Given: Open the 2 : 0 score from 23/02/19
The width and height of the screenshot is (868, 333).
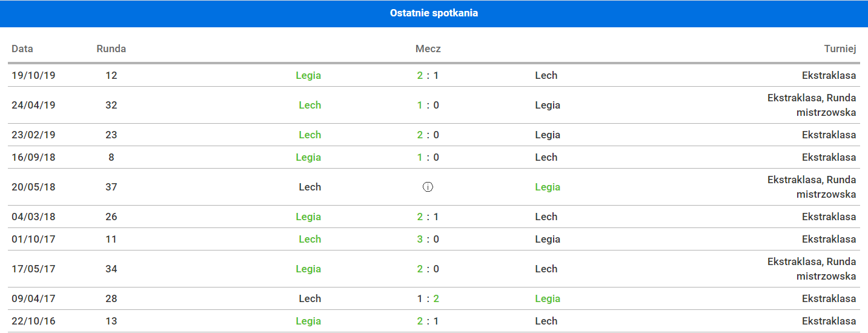Looking at the screenshot, I should pyautogui.click(x=428, y=135).
